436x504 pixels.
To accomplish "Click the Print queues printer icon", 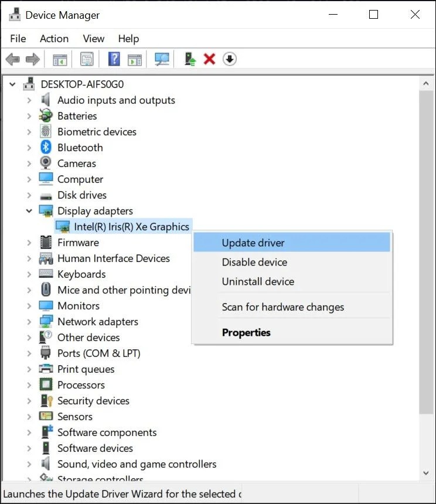I will click(46, 369).
